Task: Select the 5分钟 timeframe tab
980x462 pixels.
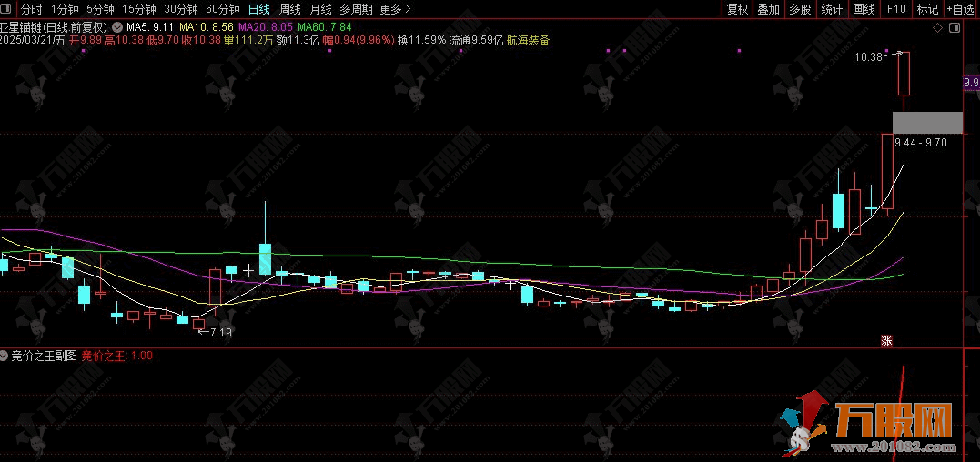Action: pyautogui.click(x=100, y=9)
